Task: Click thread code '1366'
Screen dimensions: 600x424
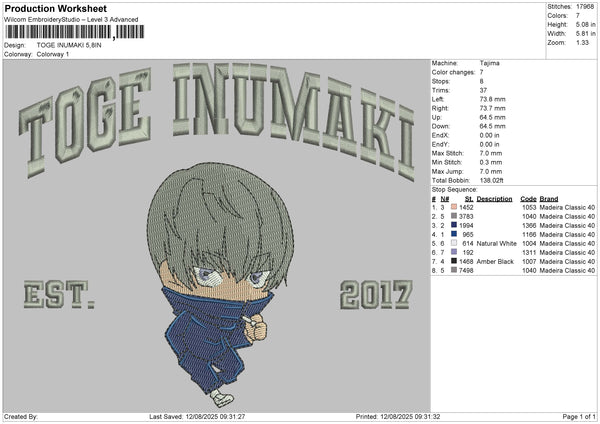Action: [x=529, y=225]
